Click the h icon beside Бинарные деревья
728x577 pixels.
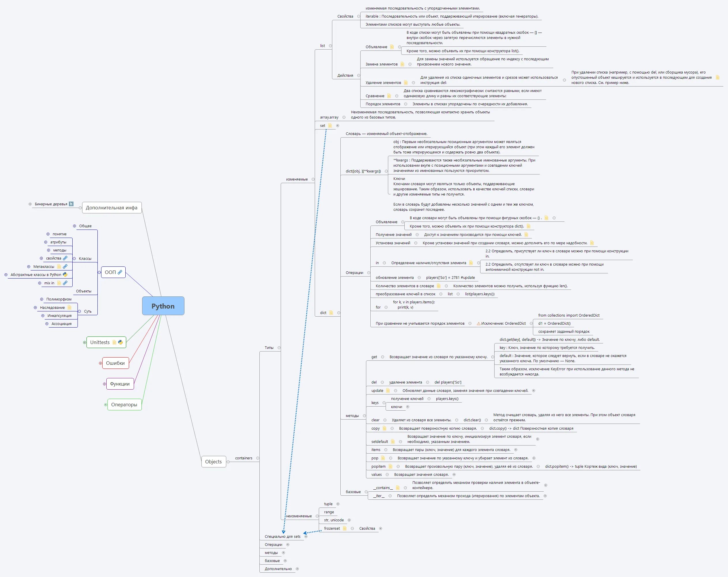click(x=71, y=204)
